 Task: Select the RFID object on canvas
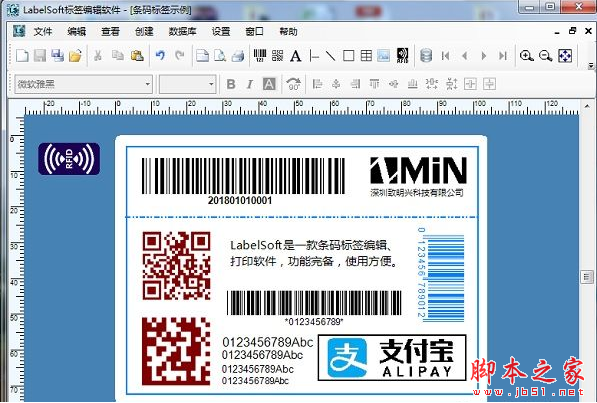69,159
